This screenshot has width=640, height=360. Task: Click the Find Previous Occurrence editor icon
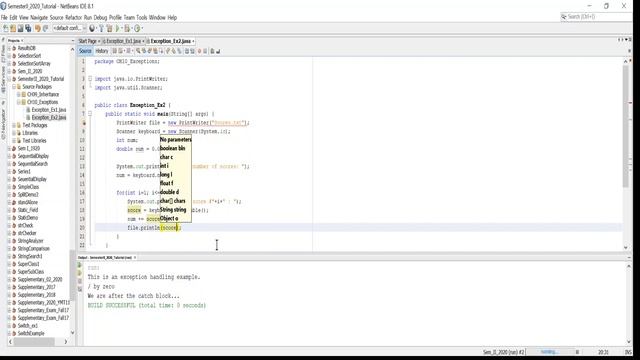click(144, 51)
